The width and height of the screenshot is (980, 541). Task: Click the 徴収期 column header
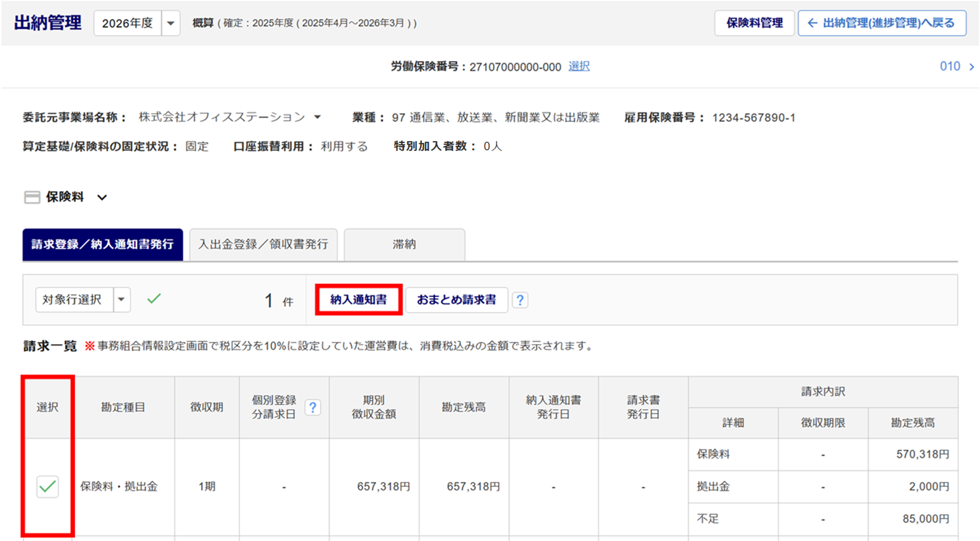(207, 407)
